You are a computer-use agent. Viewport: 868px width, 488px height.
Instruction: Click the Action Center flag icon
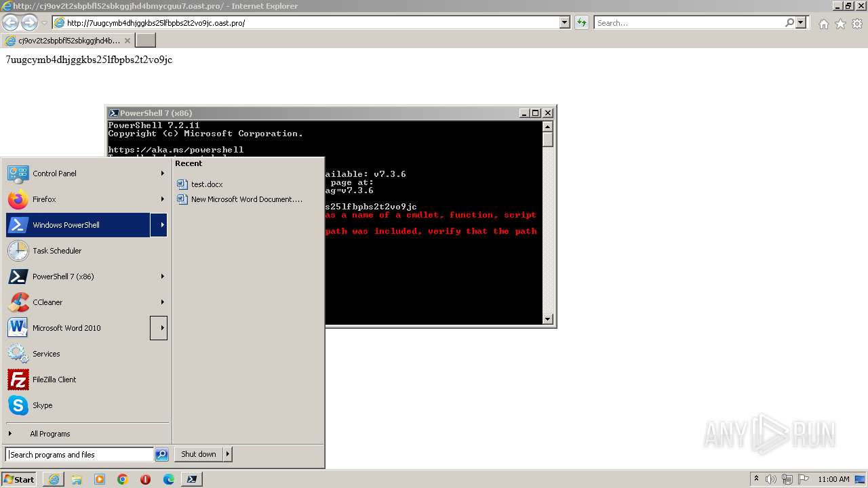coord(803,479)
